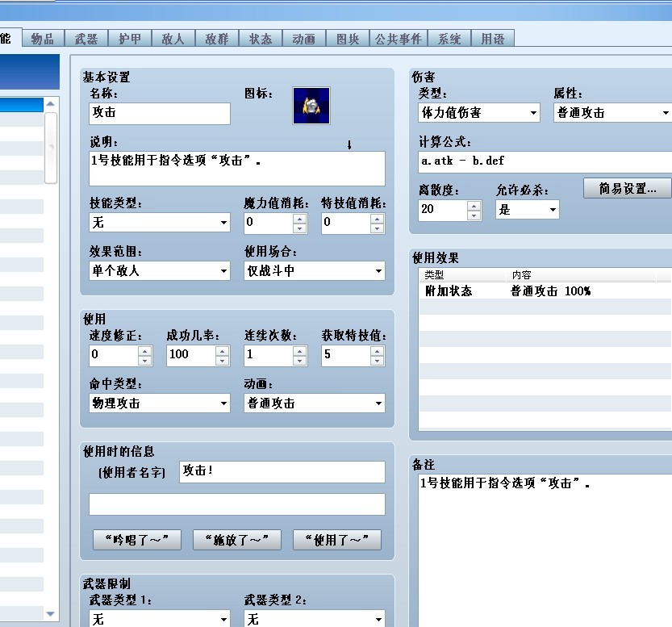Image resolution: width=672 pixels, height=627 pixels.
Task: Switch to the 武器 tab
Action: coord(86,39)
